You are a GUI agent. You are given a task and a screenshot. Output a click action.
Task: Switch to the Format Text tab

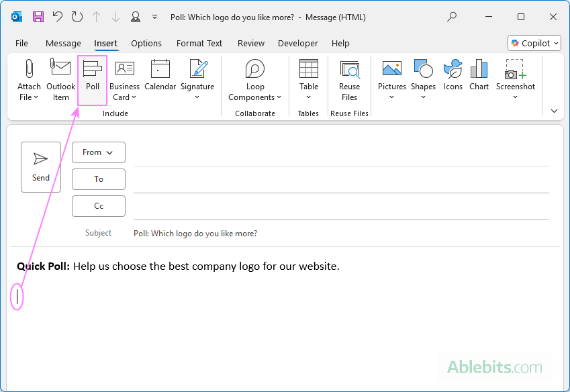pos(199,43)
